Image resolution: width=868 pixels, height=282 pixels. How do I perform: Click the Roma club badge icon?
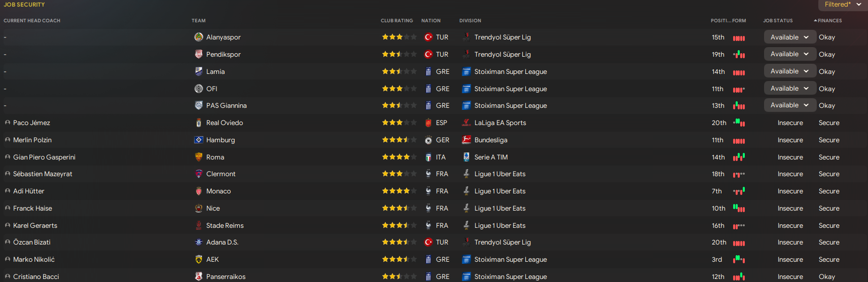(x=199, y=157)
